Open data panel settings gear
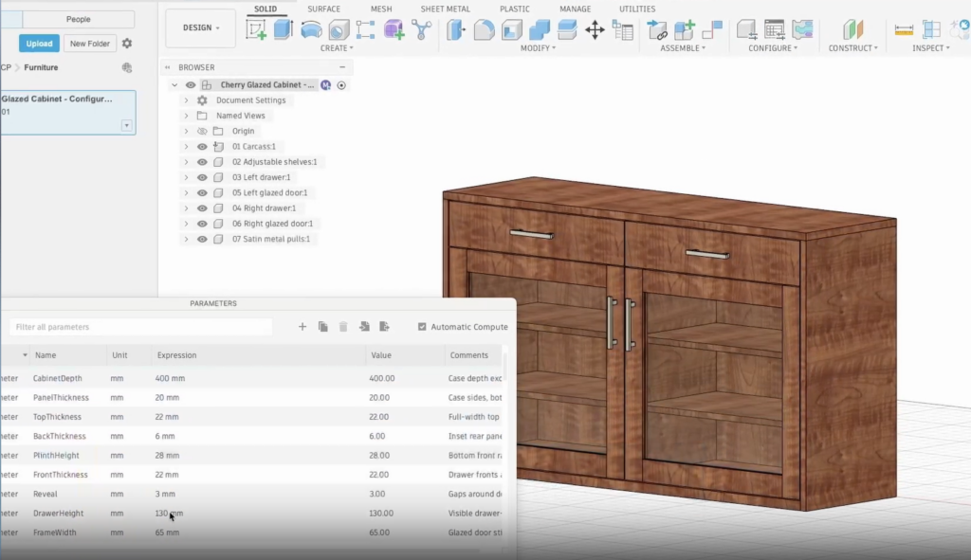The image size is (971, 560). point(127,44)
